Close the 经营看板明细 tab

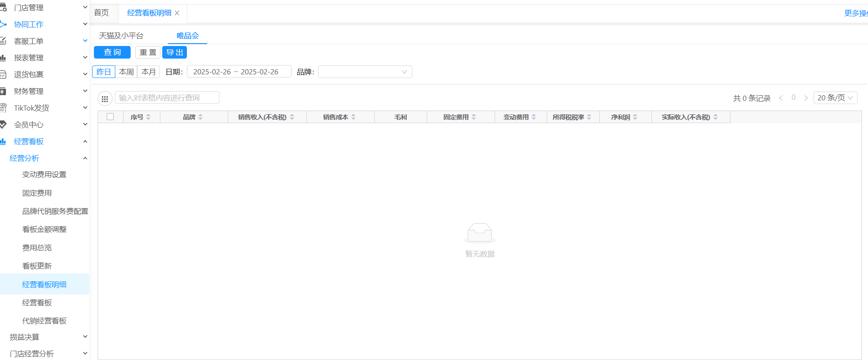177,13
